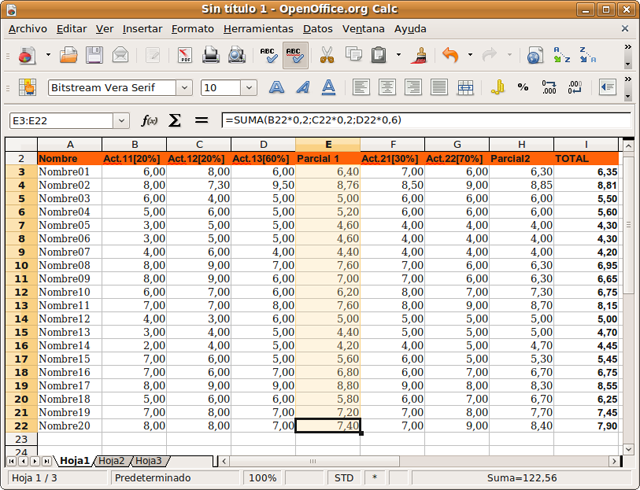640x490 pixels.
Task: Click the Save document icon
Action: tap(94, 55)
